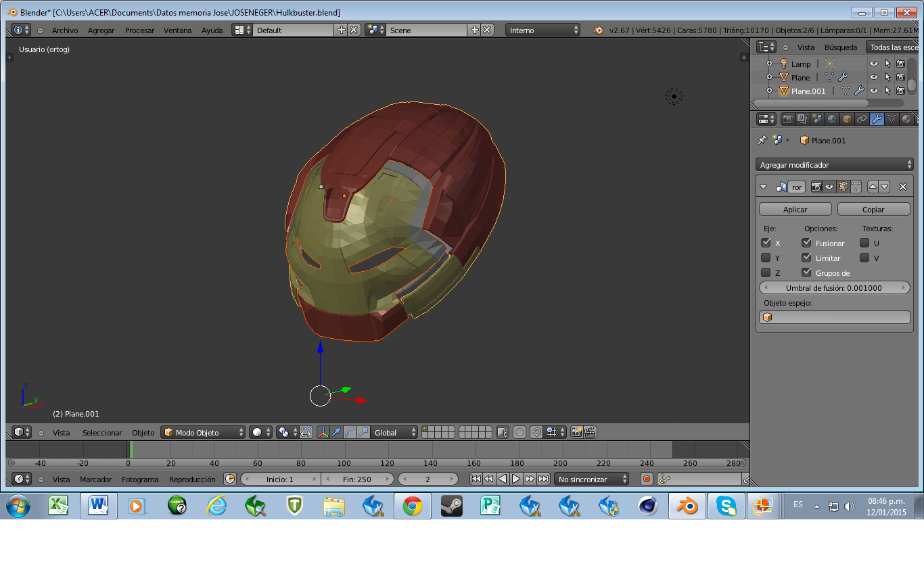
Task: Click the rotate manipulator arc icon
Action: (350, 432)
